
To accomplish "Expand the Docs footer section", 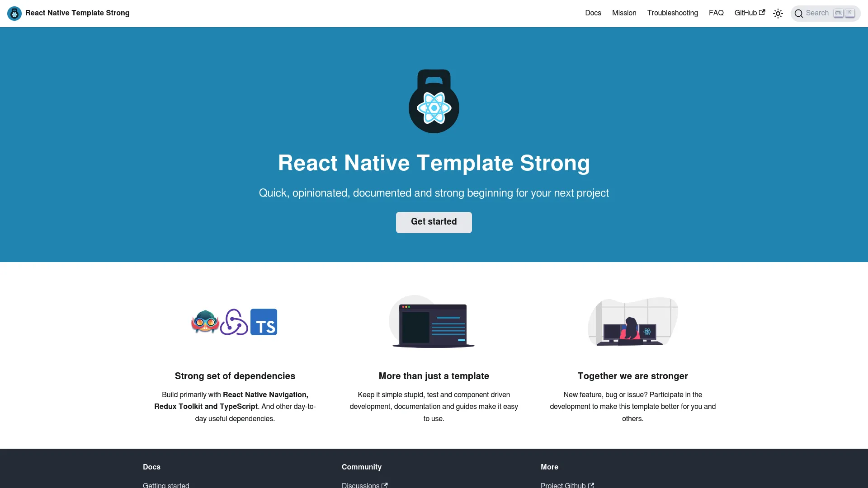I will pos(151,467).
